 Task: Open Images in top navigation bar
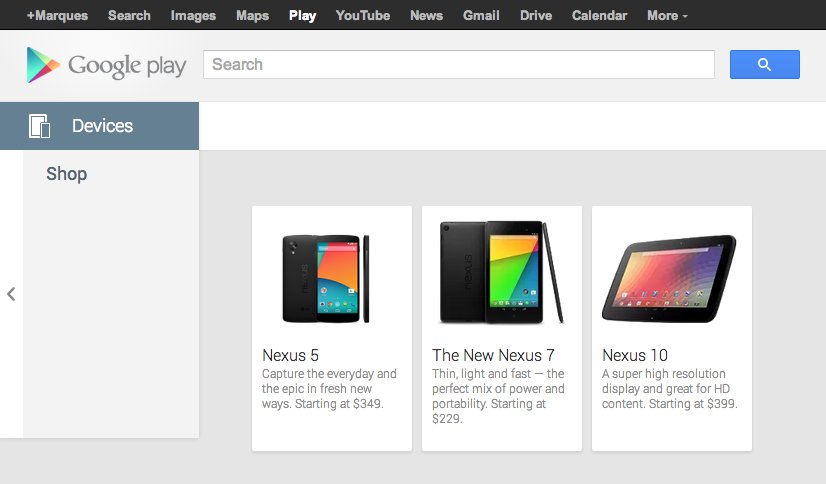coord(193,15)
